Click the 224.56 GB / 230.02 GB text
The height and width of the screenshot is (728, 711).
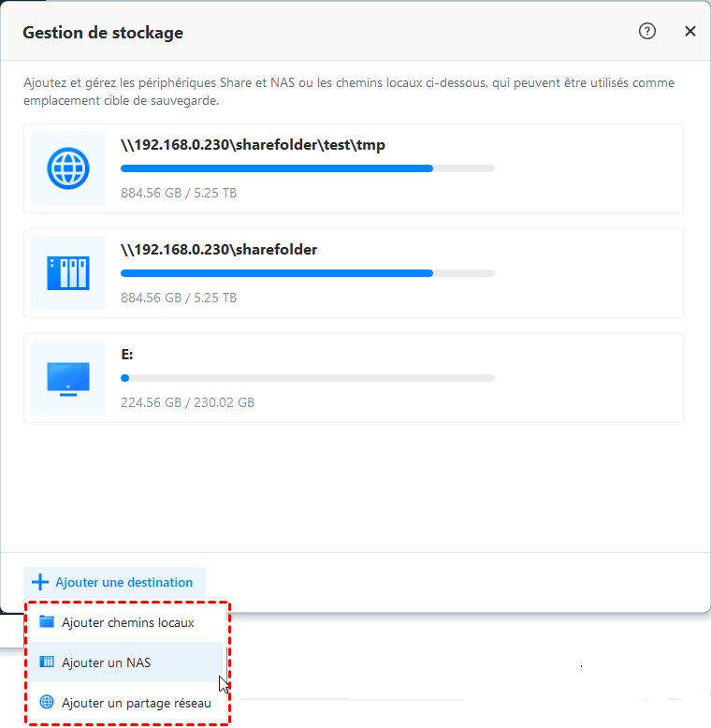click(187, 402)
